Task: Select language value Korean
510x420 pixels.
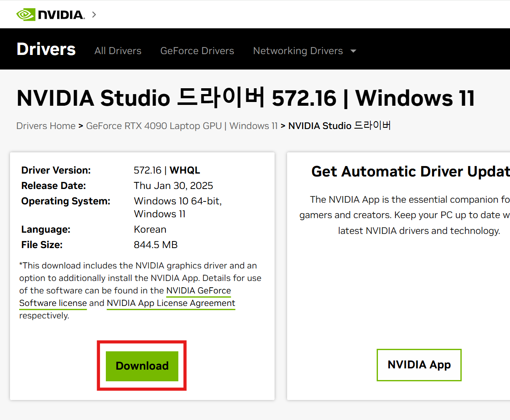Action: pyautogui.click(x=150, y=229)
